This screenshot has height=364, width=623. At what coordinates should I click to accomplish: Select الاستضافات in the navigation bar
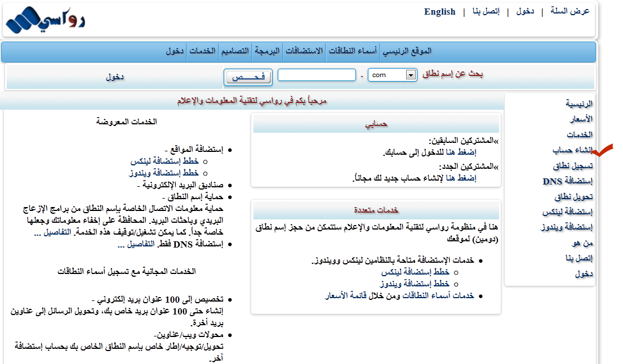pyautogui.click(x=304, y=51)
